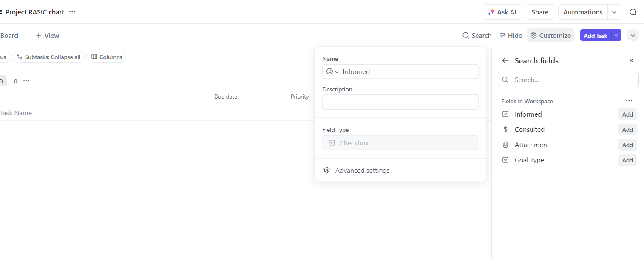Open the Customize settings panel
The image size is (644, 259).
[550, 35]
